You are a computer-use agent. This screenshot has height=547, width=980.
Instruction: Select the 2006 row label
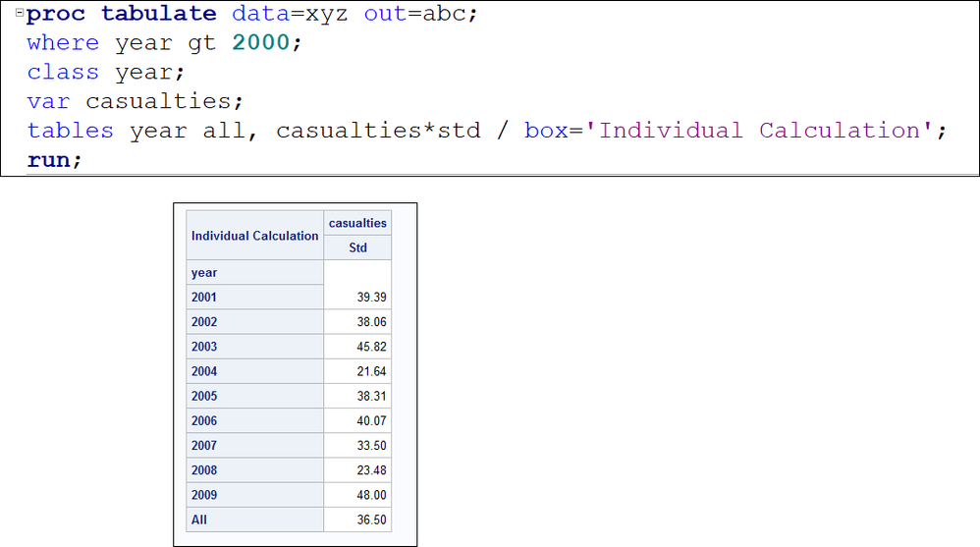click(x=255, y=420)
